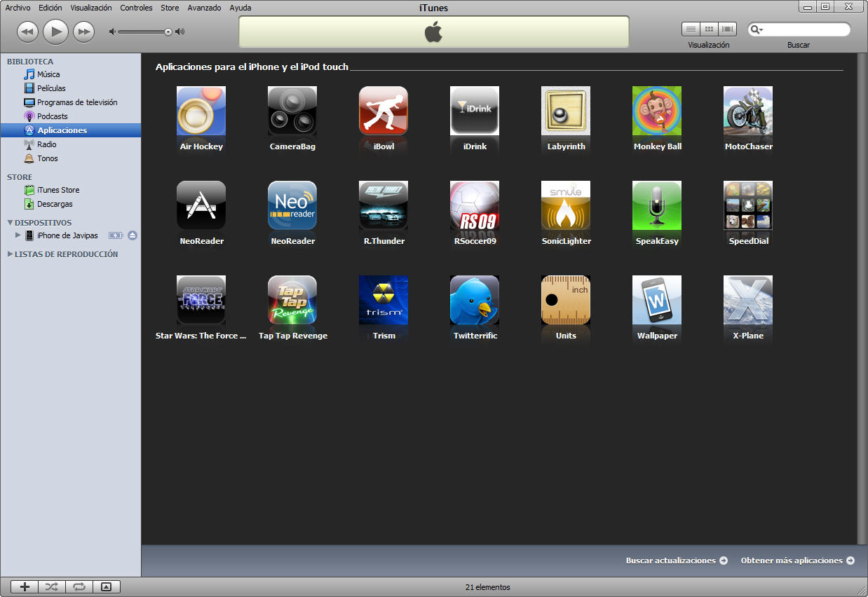This screenshot has height=597, width=868.
Task: Pick the R.Thunder racing app icon
Action: pos(384,205)
